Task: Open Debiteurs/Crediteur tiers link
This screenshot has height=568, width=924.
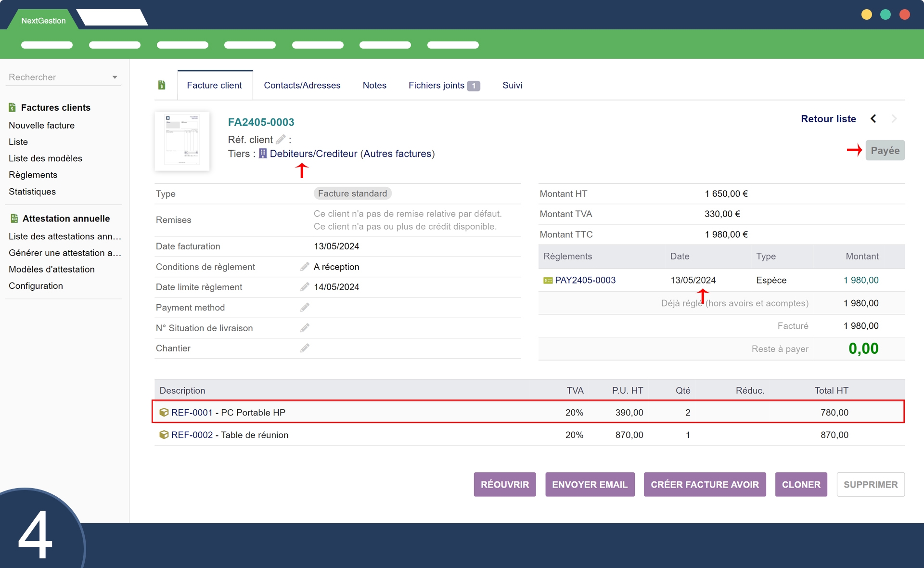Action: click(x=313, y=154)
